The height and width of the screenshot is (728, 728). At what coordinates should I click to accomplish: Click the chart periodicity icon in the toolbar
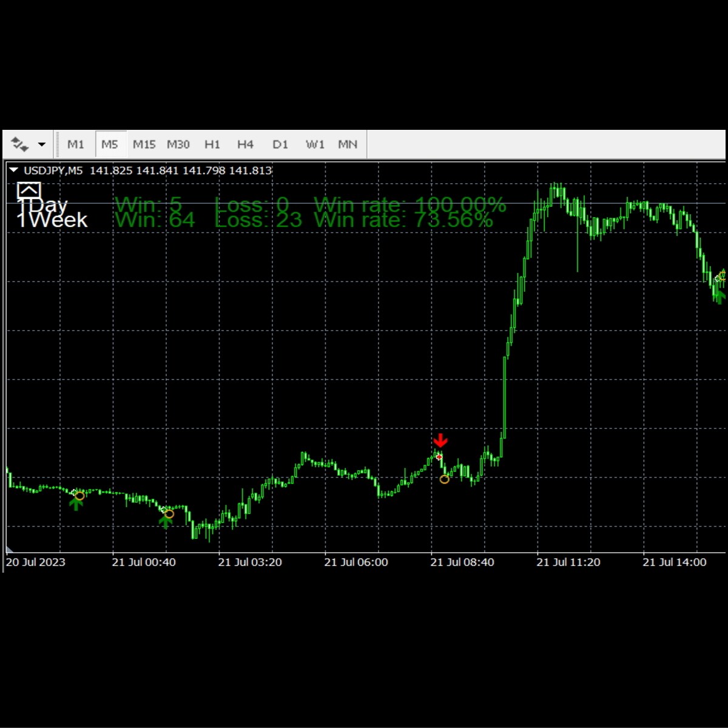pyautogui.click(x=20, y=144)
